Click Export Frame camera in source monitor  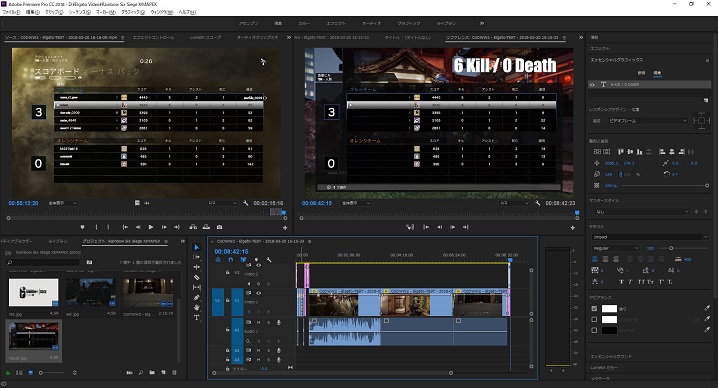[219, 227]
